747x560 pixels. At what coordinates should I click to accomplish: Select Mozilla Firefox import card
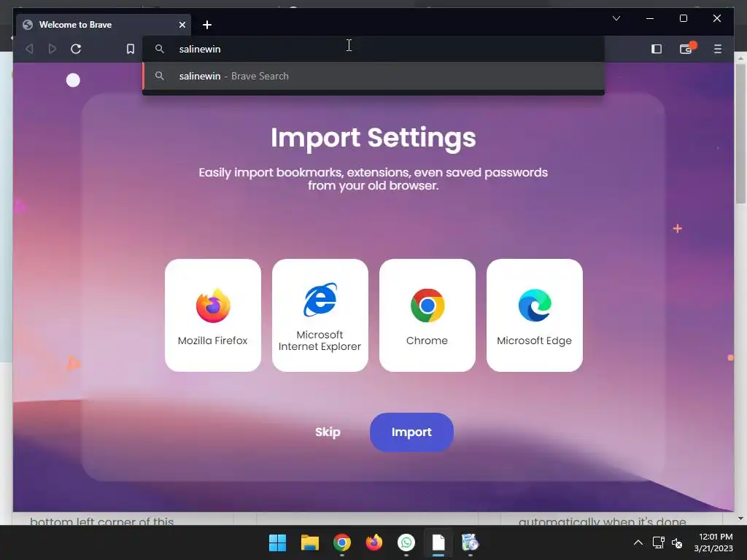(x=213, y=315)
